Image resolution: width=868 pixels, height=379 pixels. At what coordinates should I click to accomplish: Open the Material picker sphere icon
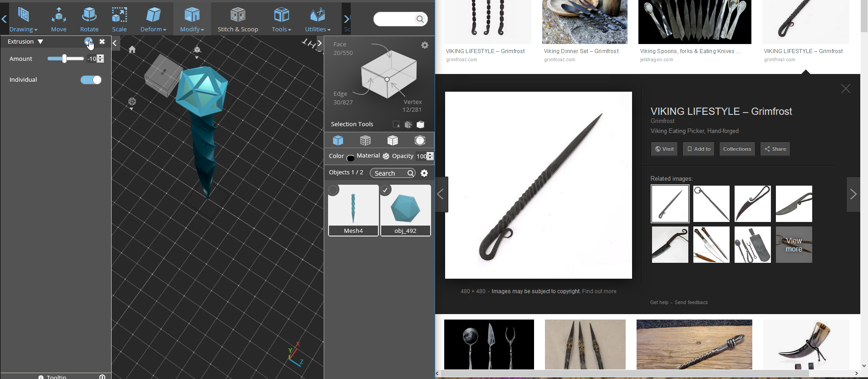point(386,156)
